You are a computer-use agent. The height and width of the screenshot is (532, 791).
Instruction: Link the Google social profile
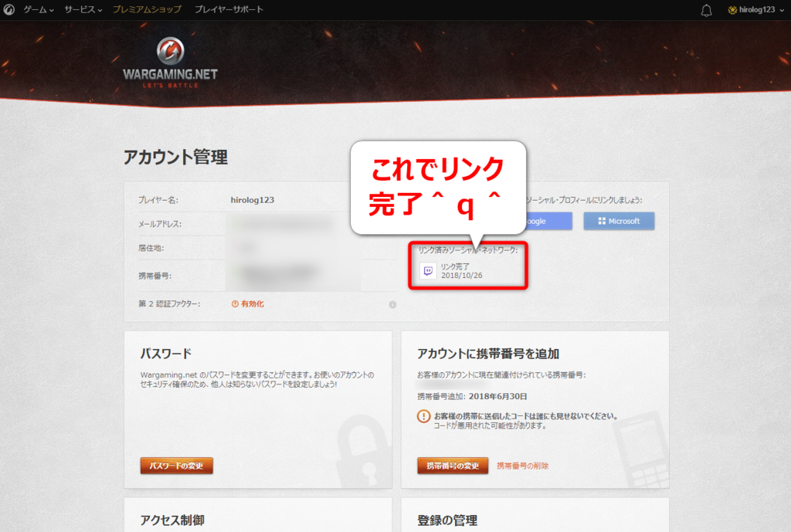[549, 221]
